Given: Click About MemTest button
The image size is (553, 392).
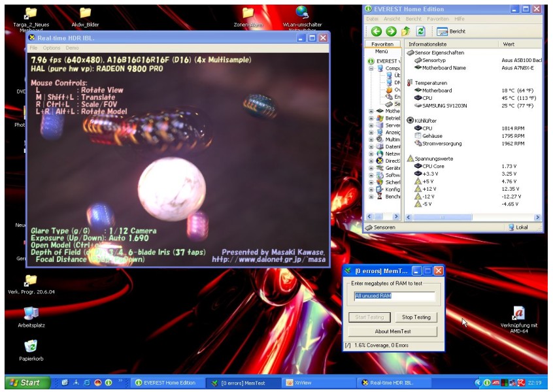Looking at the screenshot, I should coord(393,331).
